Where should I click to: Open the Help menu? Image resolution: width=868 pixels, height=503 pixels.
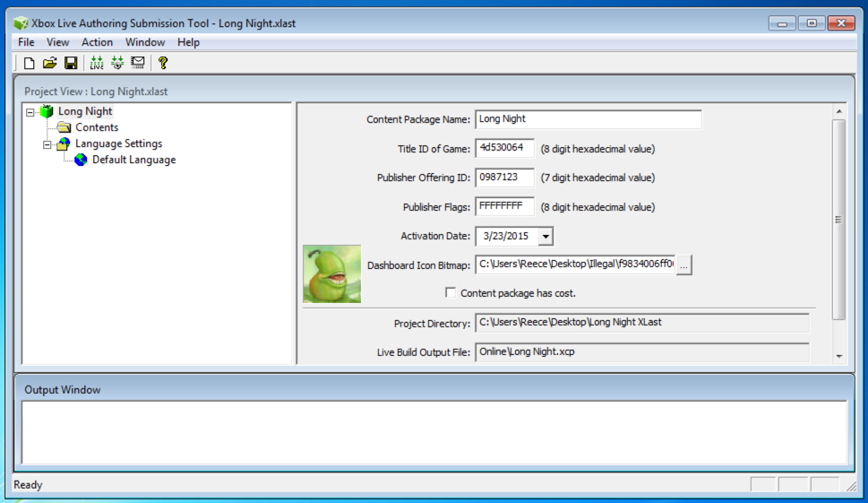(188, 42)
